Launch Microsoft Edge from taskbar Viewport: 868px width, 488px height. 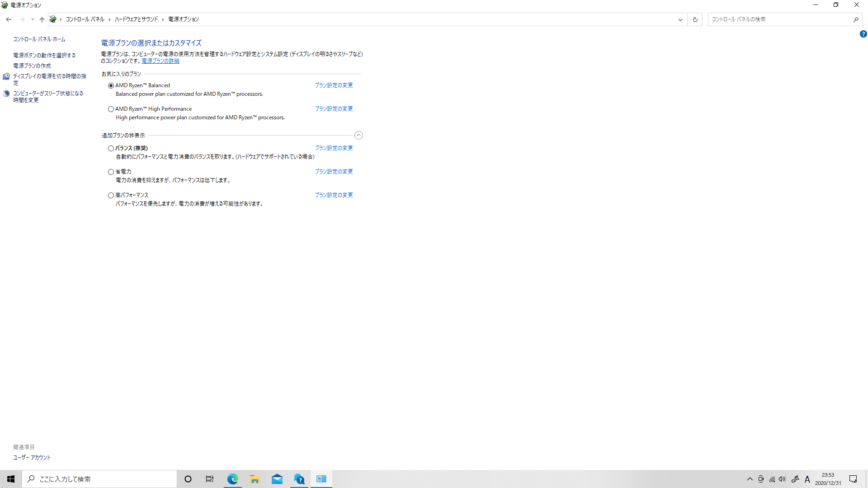pos(232,479)
